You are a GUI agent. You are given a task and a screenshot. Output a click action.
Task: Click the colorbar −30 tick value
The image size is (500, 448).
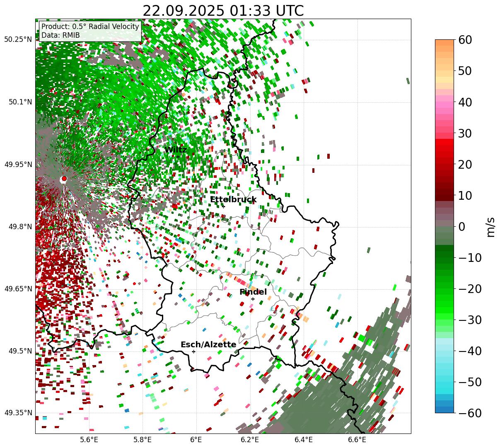pyautogui.click(x=469, y=320)
